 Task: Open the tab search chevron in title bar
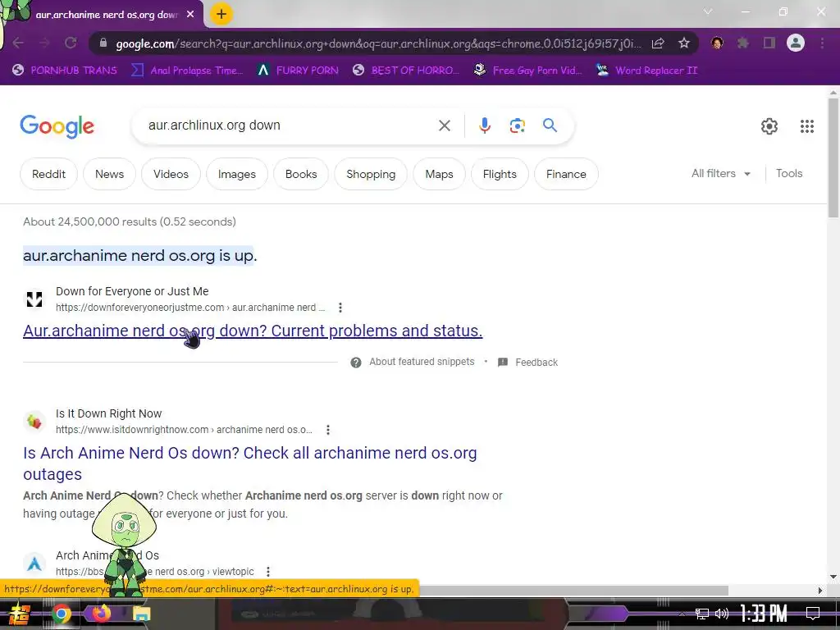[x=708, y=11]
